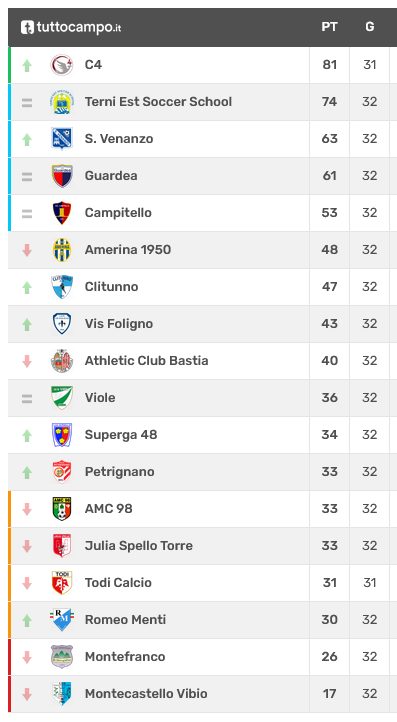Select the Guardea shield logo
This screenshot has height=722, width=397.
point(62,176)
